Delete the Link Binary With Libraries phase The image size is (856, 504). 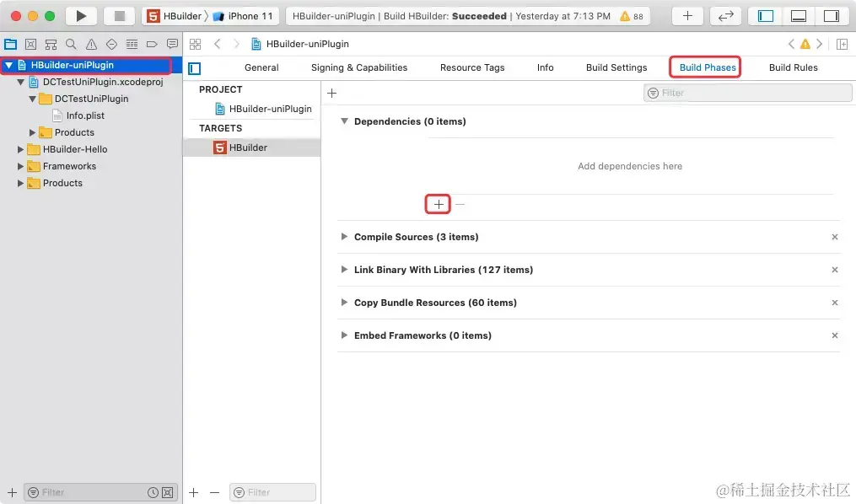[834, 270]
